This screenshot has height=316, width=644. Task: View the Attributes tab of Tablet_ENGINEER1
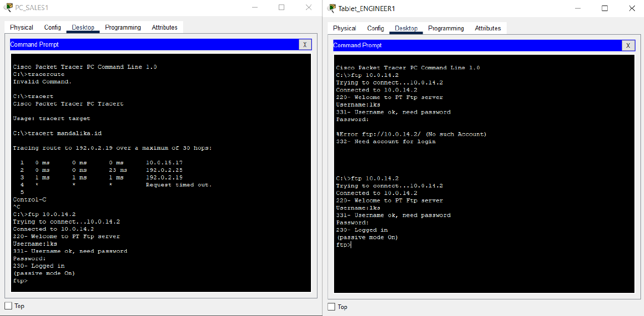pos(488,28)
